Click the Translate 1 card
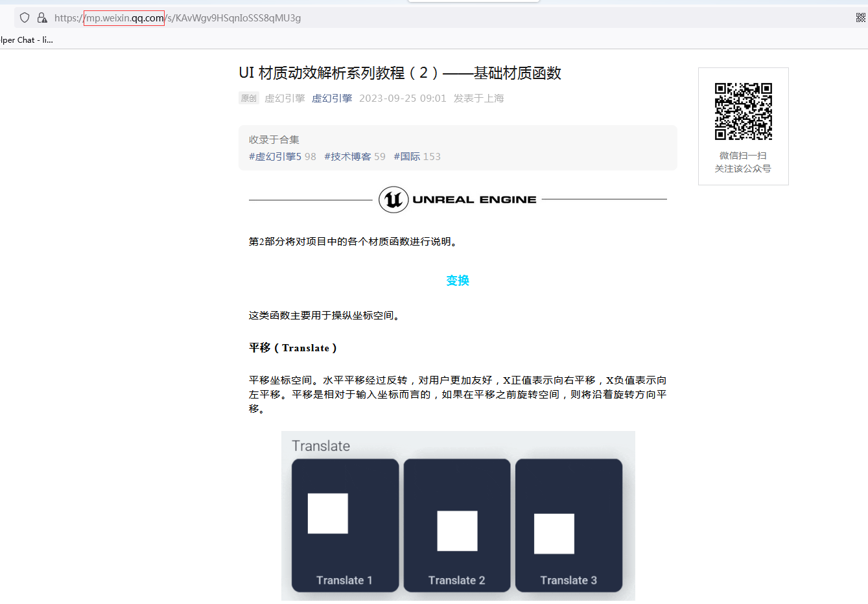 [x=345, y=525]
